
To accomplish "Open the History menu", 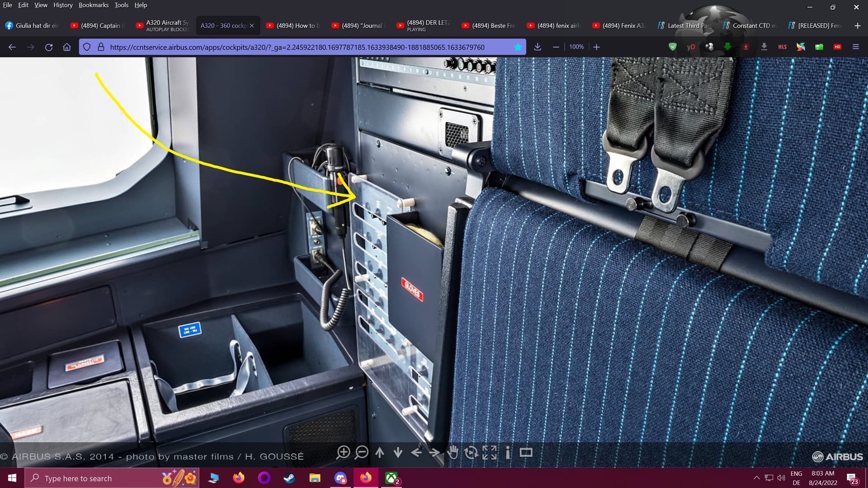I will 63,5.
